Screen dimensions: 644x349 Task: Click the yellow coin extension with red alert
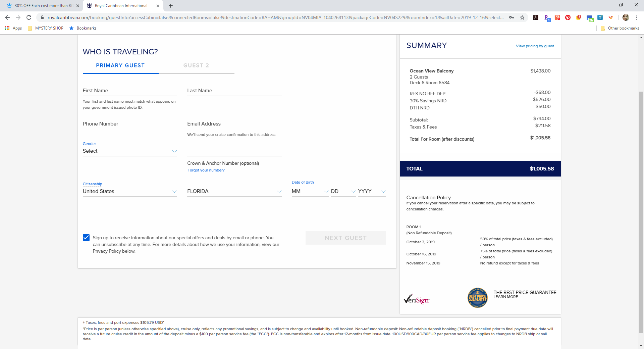579,17
